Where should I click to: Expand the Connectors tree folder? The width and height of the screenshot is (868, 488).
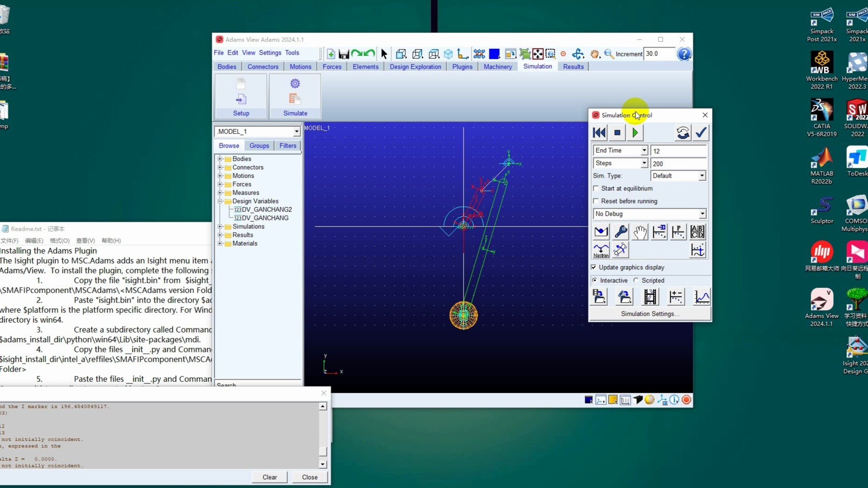click(220, 167)
